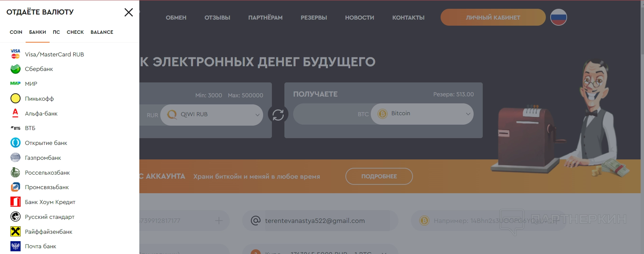Click the swap currencies arrows icon
Viewport: 644px width, 254px height.
tap(278, 115)
